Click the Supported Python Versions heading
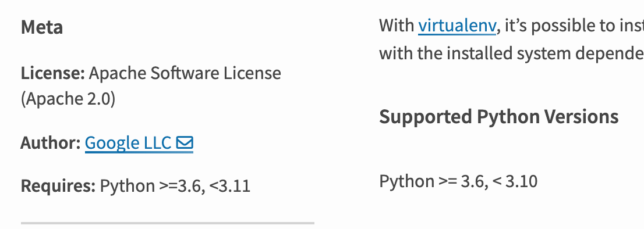Screen dimensions: 644x229 (x=498, y=117)
